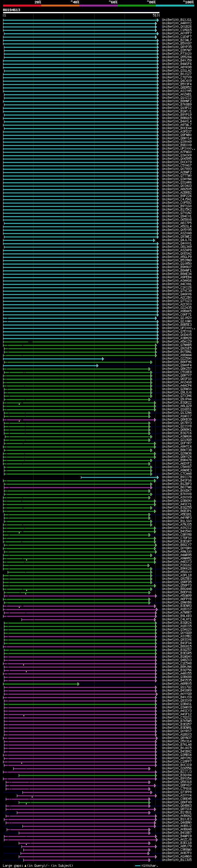The image size is (197, 868).
Task: Click the green alignment bar of UniRef100_Q8KFA9
Action: [x=85, y=803]
